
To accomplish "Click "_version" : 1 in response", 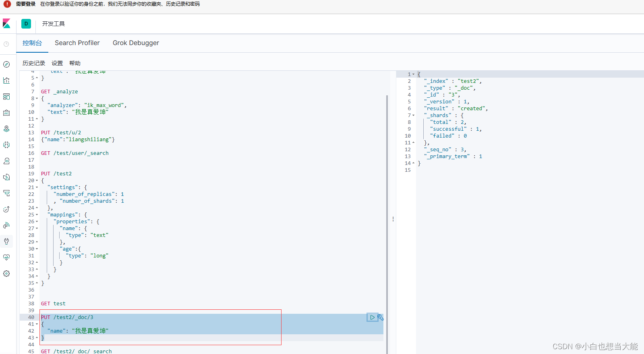I will pos(447,102).
